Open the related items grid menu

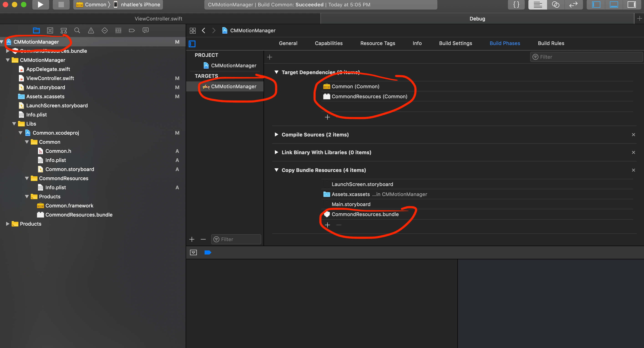(x=193, y=30)
